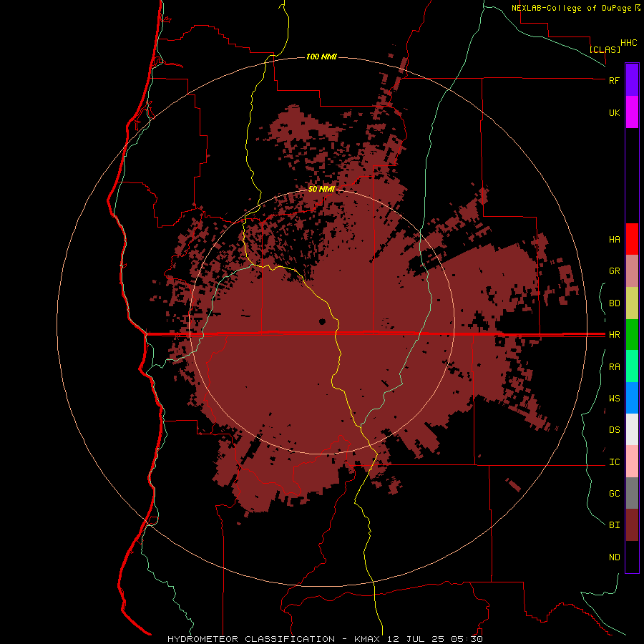644x644 pixels.
Task: Click the HYDROMETEOR CLASSIFICATION title text
Action: click(251, 639)
